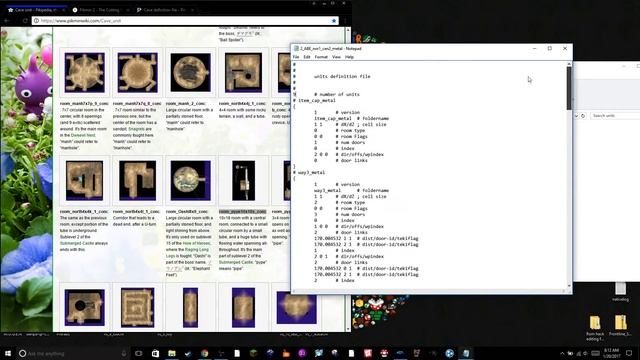Show hidden system tray icons
Image resolution: width=640 pixels, height=360 pixels.
(562, 353)
